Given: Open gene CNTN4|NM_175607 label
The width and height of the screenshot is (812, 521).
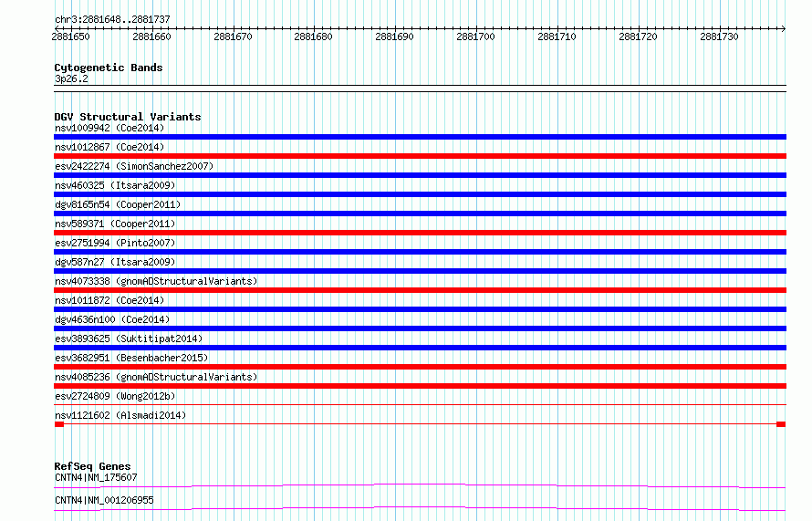Looking at the screenshot, I should tap(96, 477).
